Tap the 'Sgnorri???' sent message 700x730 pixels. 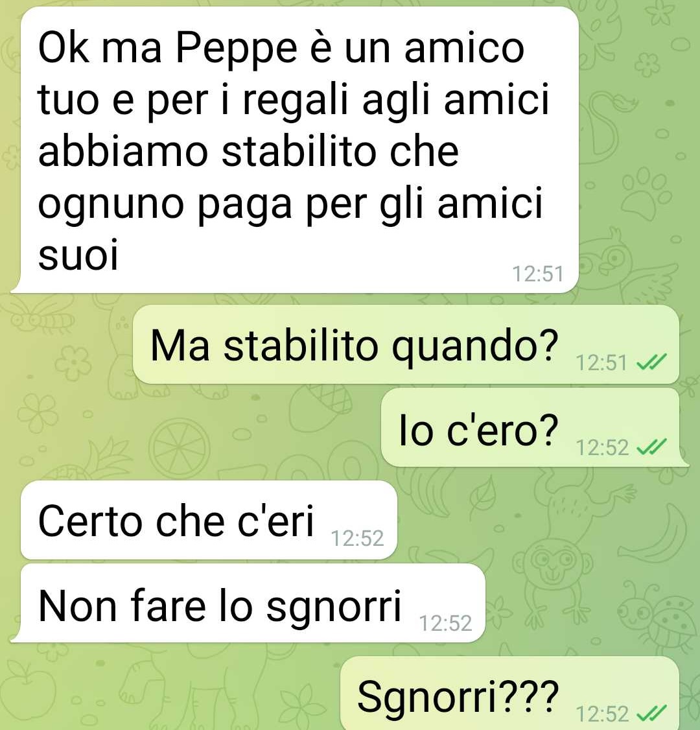[x=509, y=693]
